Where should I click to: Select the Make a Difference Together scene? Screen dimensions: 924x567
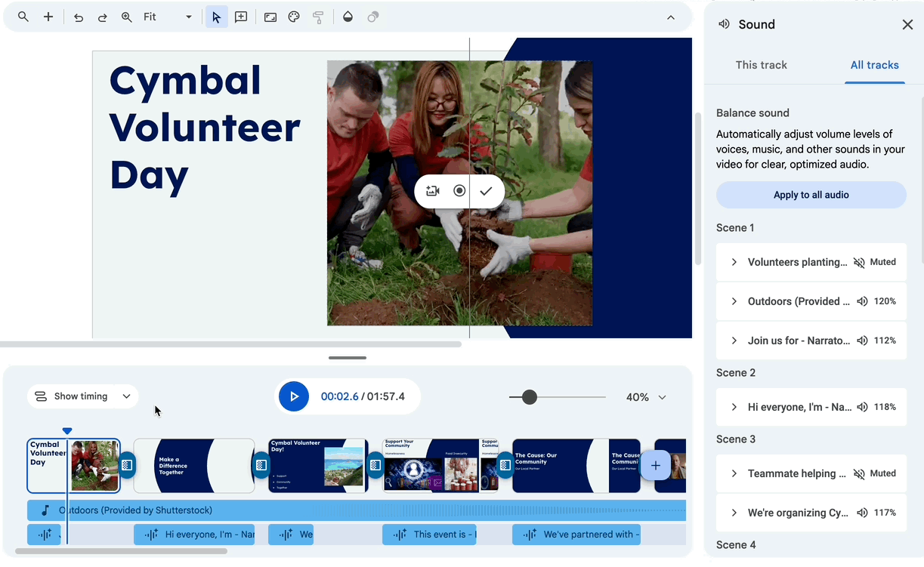click(x=194, y=466)
